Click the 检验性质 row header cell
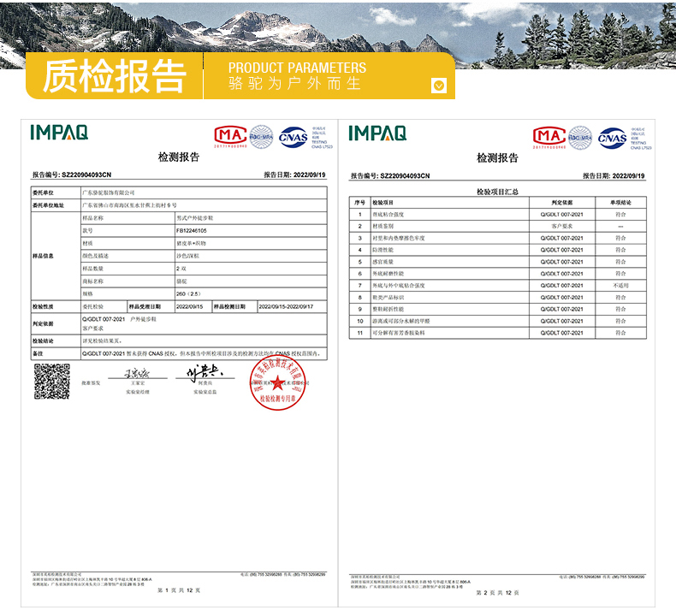This screenshot has height=616, width=676. pos(56,306)
